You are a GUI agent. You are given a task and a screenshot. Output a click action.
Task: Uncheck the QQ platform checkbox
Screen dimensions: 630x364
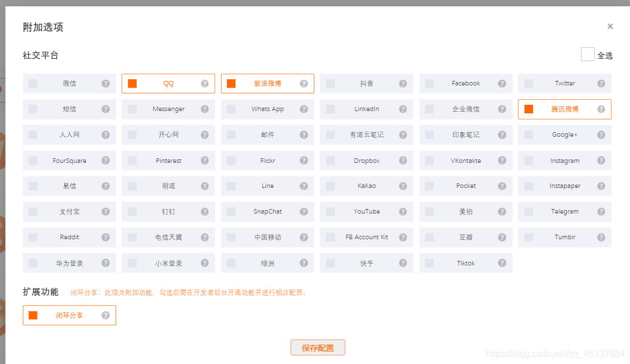pyautogui.click(x=132, y=84)
